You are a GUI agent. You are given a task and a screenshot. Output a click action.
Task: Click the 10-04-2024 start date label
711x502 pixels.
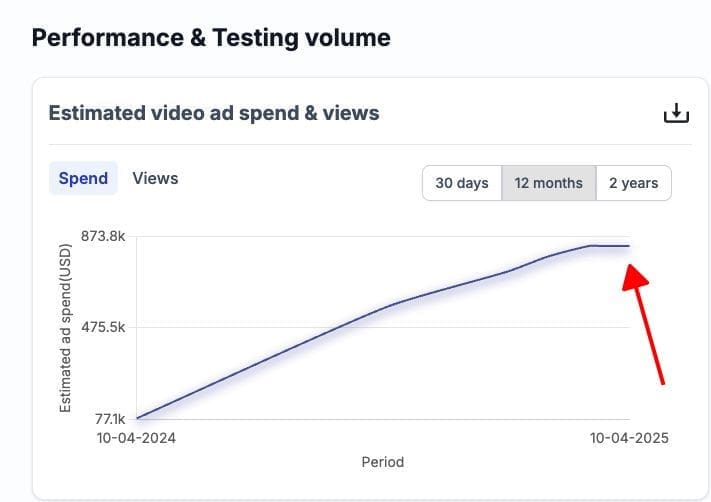[x=136, y=438]
